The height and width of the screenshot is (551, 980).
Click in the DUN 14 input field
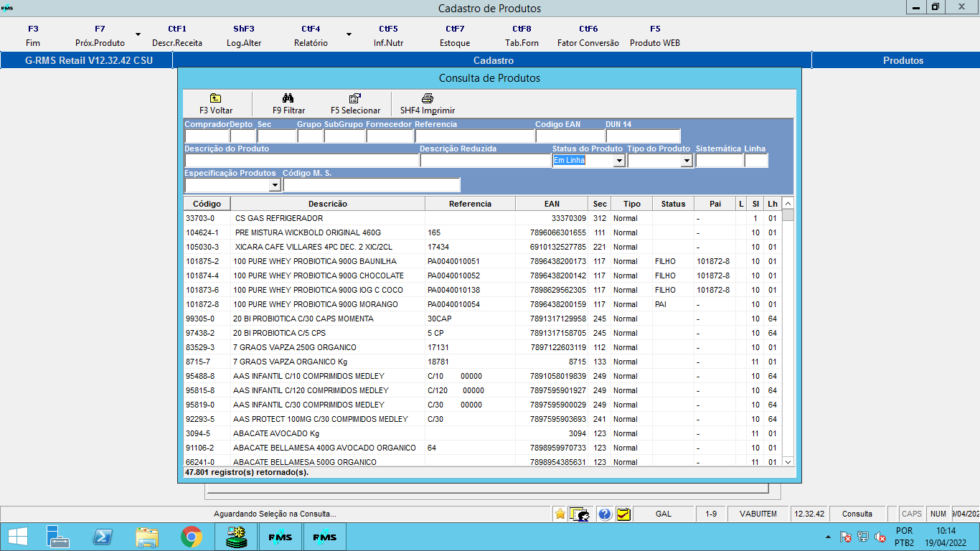pyautogui.click(x=643, y=136)
